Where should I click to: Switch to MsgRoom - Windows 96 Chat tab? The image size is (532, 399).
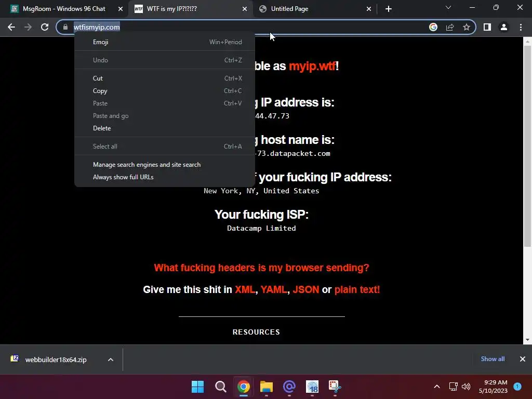point(64,9)
